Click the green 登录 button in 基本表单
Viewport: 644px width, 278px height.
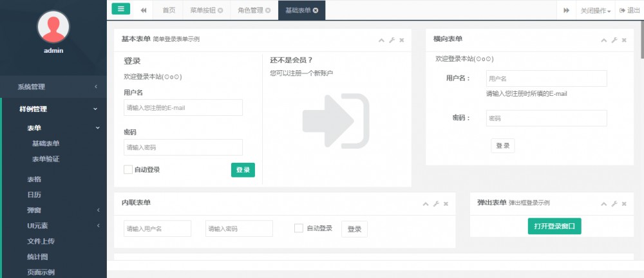243,170
